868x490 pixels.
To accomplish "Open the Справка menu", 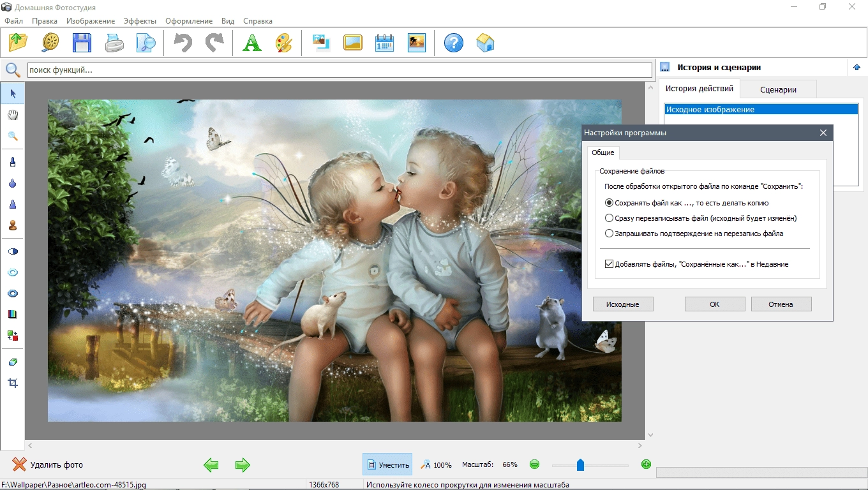I will [x=258, y=21].
